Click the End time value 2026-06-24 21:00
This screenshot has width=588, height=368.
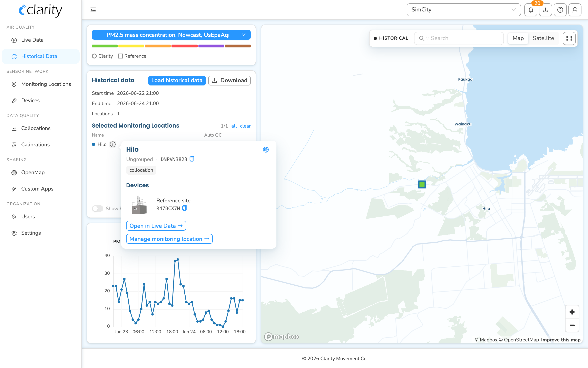pos(138,103)
